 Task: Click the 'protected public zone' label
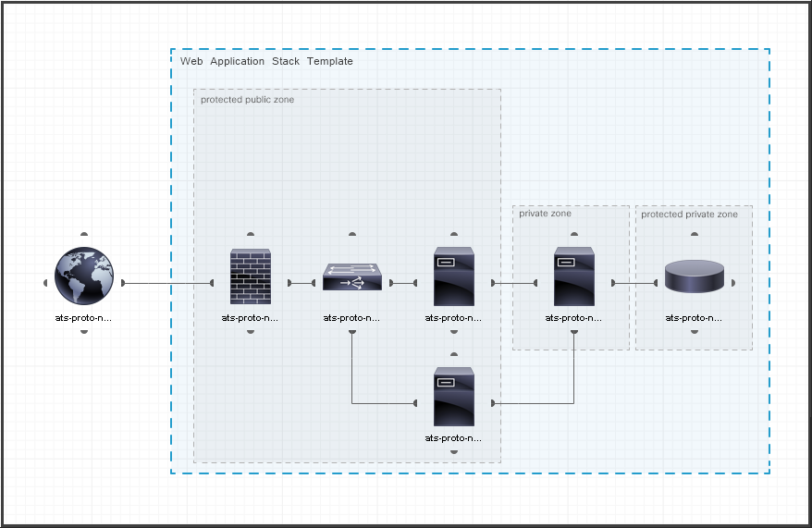[247, 100]
